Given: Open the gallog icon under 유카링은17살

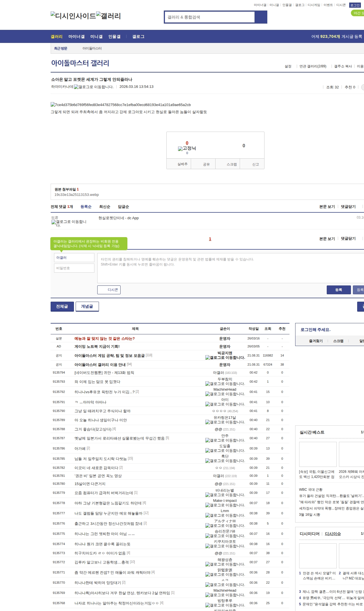Looking at the screenshot, I should click(225, 422).
